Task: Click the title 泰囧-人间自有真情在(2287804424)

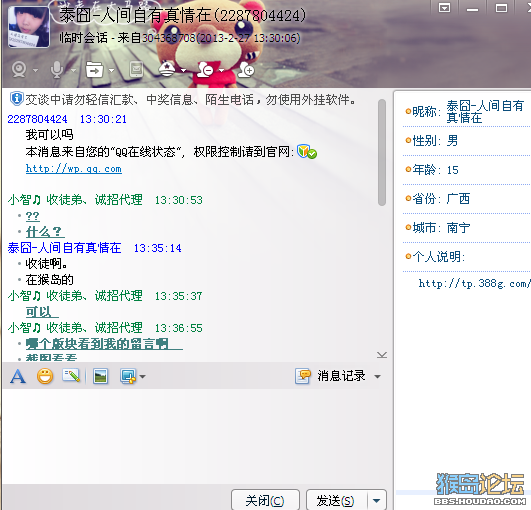Action: pyautogui.click(x=182, y=15)
